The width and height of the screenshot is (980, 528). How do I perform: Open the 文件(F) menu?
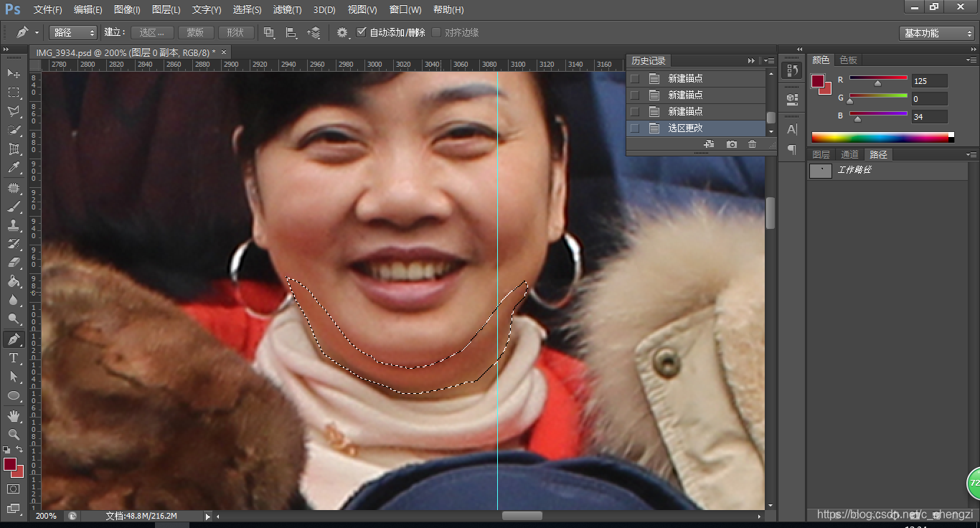click(x=48, y=10)
